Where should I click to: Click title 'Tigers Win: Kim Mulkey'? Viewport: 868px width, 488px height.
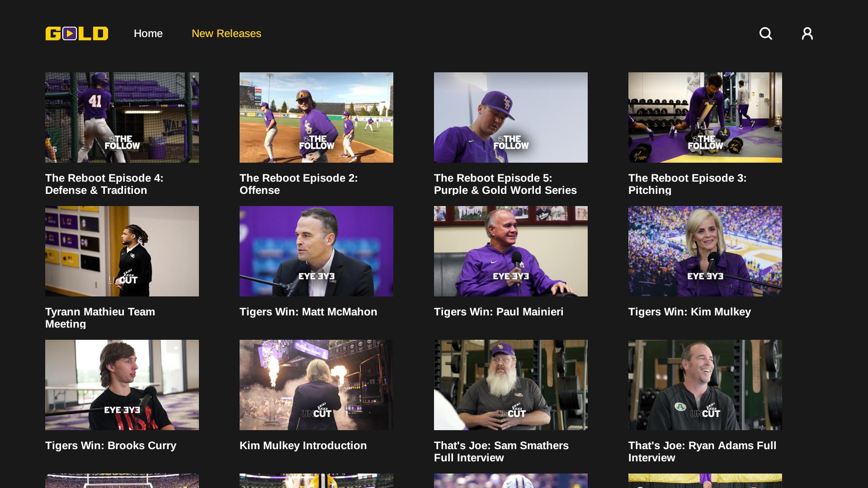pyautogui.click(x=689, y=312)
